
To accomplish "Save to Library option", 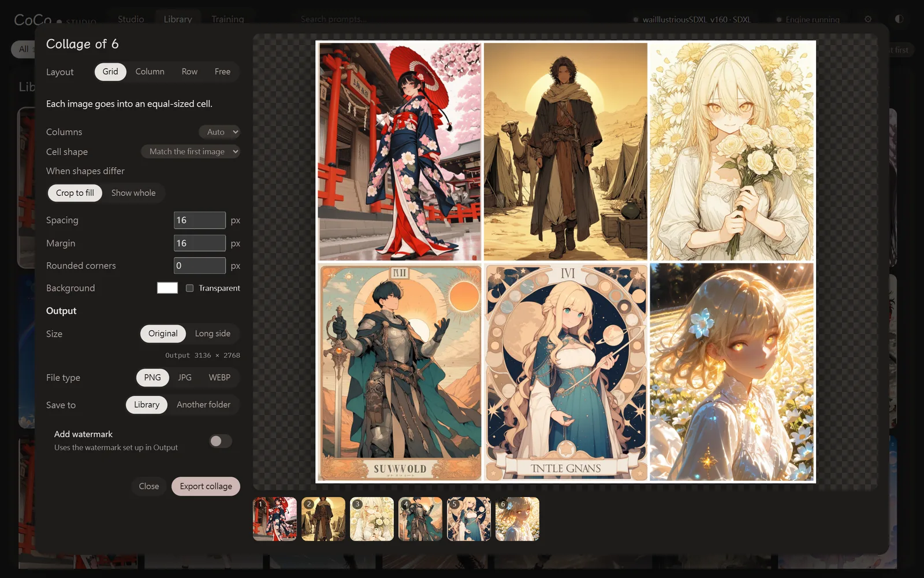I will (x=147, y=405).
